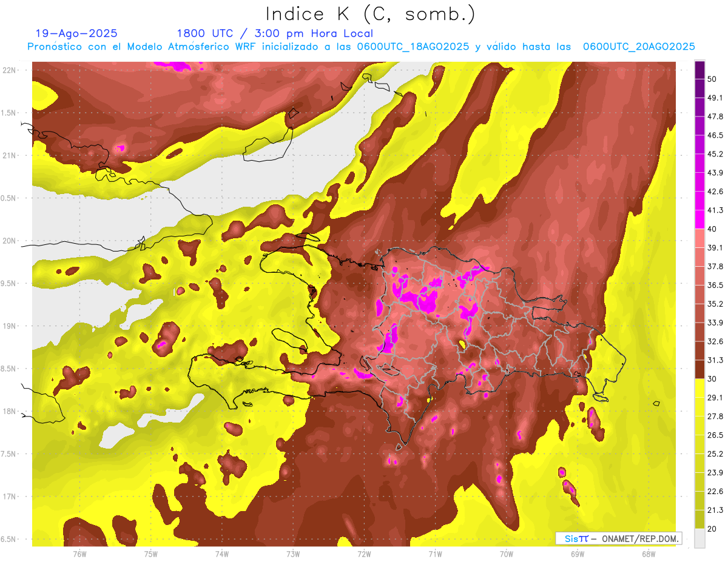Click the magenta colorbar segment between 40 and 41.3
Image resolution: width=728 pixels, height=562 pixels.
(699, 219)
